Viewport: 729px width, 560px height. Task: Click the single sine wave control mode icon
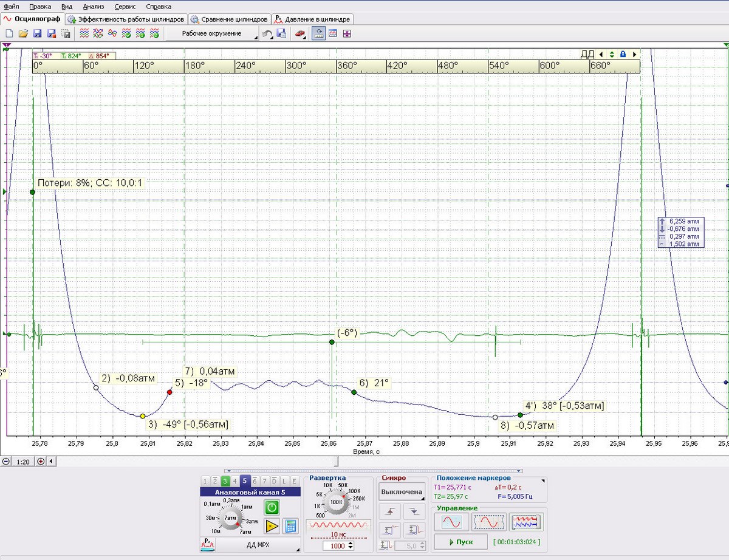pos(451,522)
